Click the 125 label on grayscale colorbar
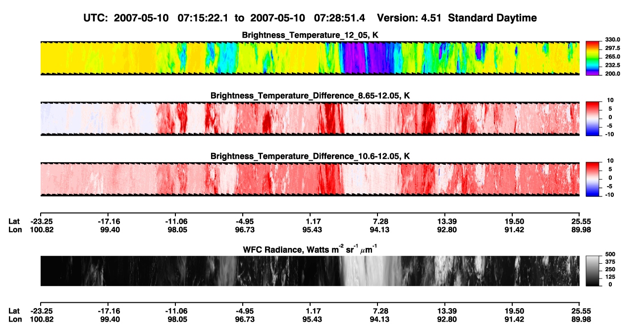Image resolution: width=644 pixels, height=330 pixels. click(611, 277)
